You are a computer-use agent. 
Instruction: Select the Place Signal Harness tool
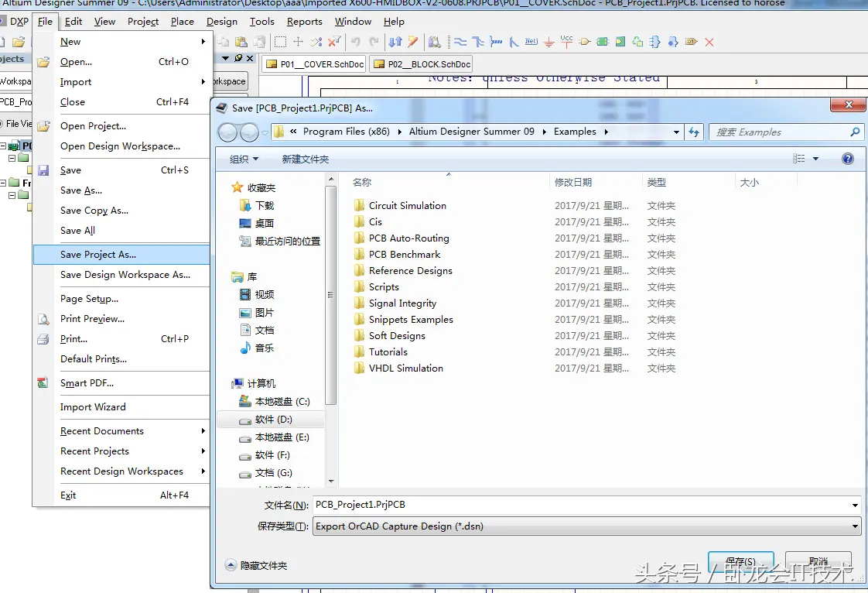pos(496,42)
